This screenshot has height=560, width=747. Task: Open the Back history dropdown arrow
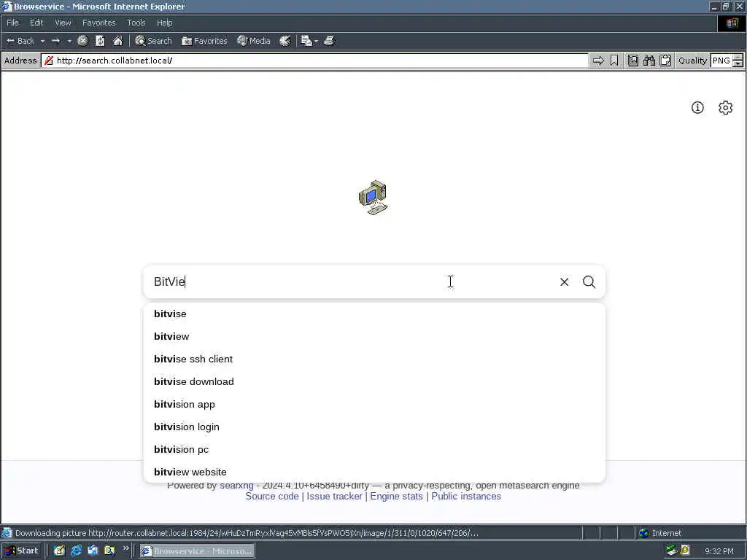click(x=42, y=41)
